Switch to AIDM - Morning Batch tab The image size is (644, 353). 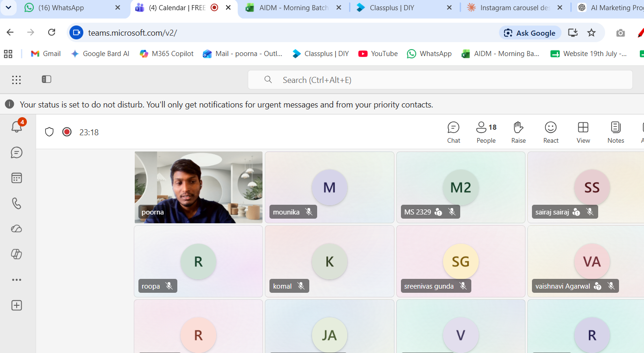tap(294, 7)
